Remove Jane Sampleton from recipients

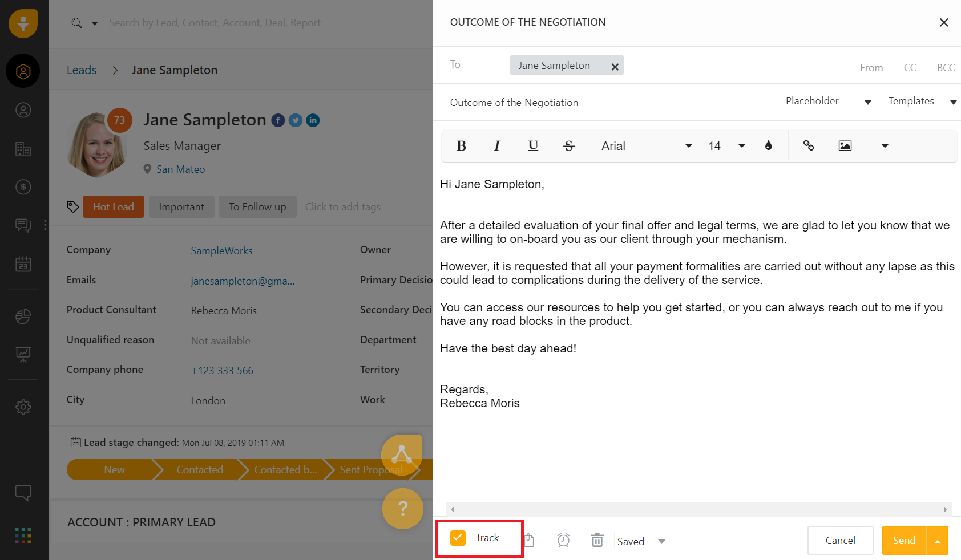point(615,67)
